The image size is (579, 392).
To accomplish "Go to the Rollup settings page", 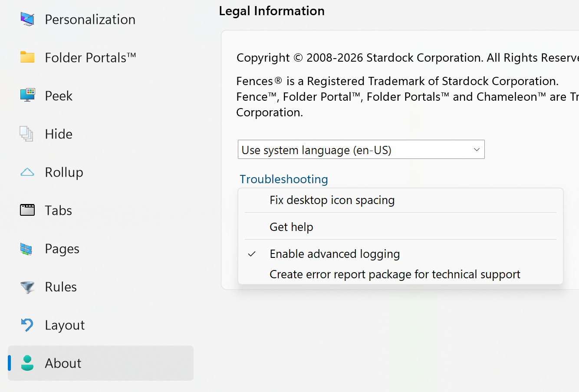I will point(64,172).
